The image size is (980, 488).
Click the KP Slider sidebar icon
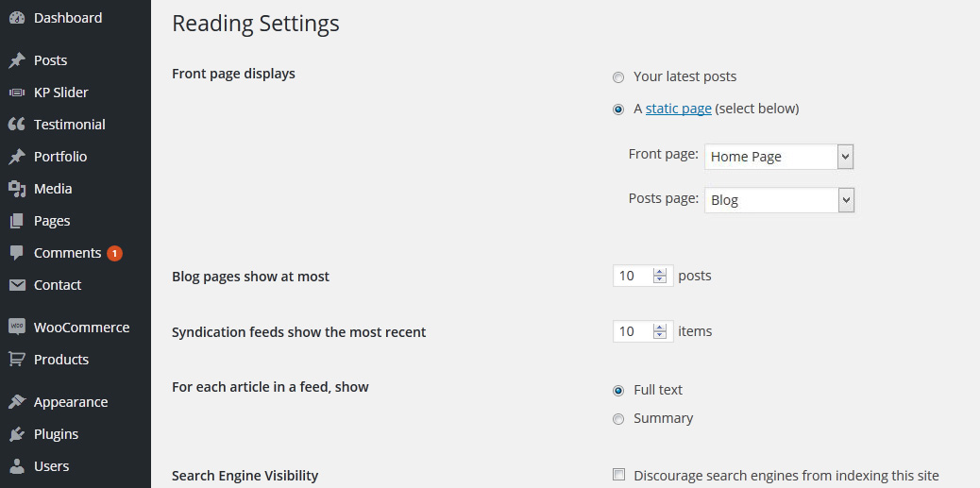click(16, 93)
